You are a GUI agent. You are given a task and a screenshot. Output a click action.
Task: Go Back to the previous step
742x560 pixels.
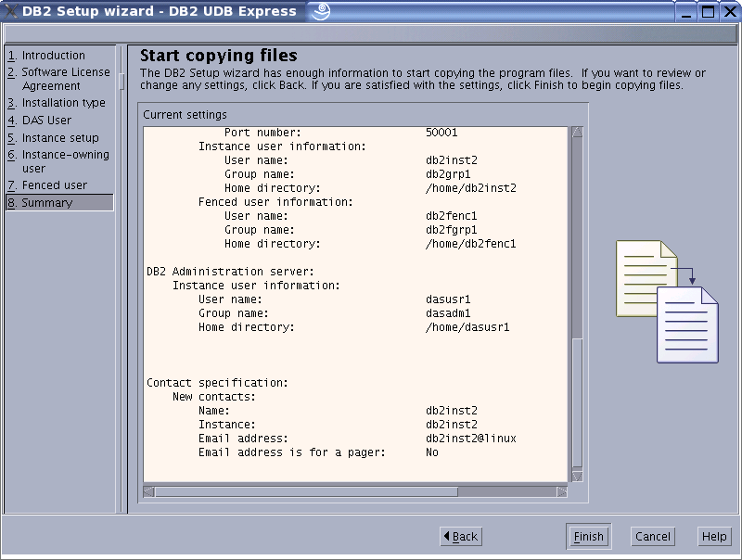(x=461, y=536)
